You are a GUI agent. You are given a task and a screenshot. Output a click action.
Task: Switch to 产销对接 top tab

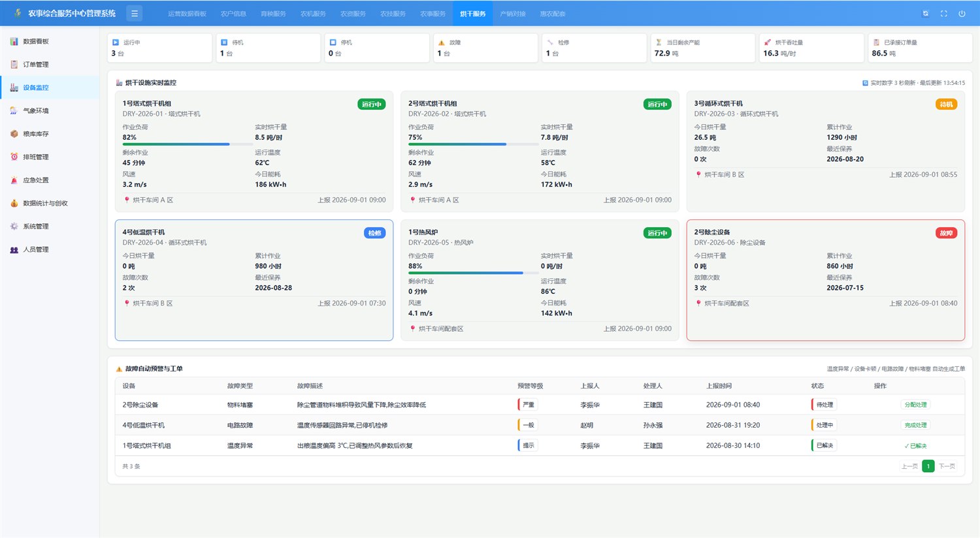[x=513, y=14]
